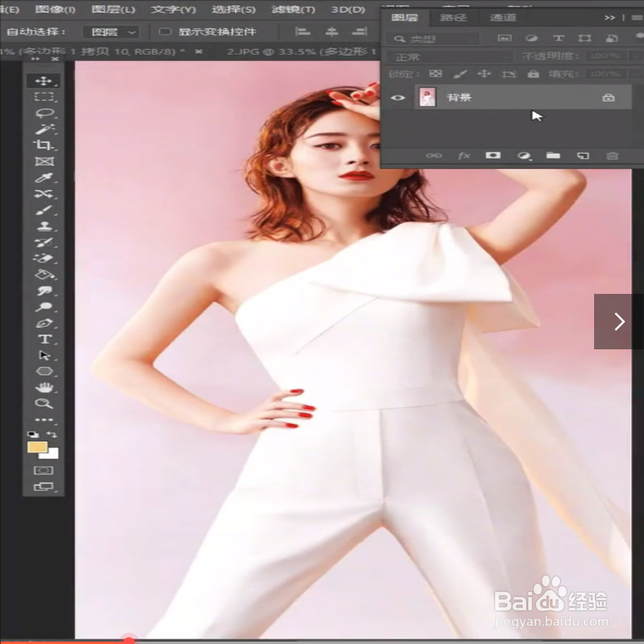
Task: Go to next image with arrow
Action: coord(619,321)
